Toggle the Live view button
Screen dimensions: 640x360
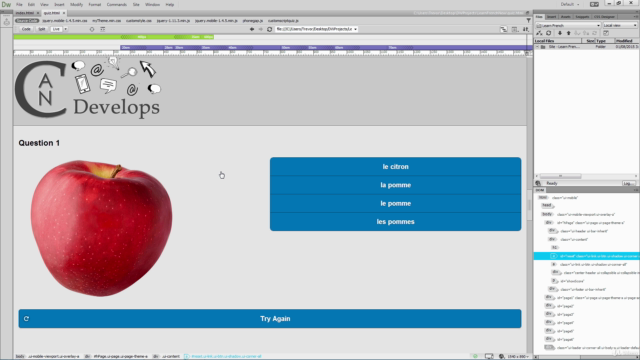point(56,29)
